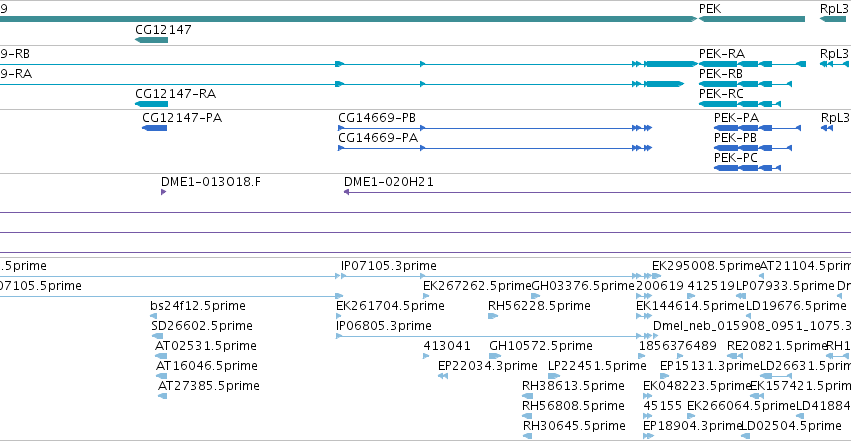Click the LD19676.5prime EST label

[796, 306]
